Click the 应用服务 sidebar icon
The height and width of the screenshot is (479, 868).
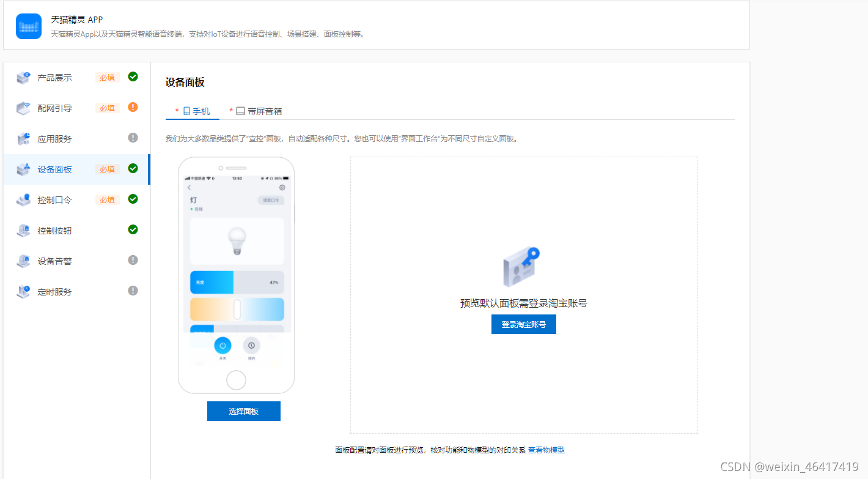click(x=23, y=139)
